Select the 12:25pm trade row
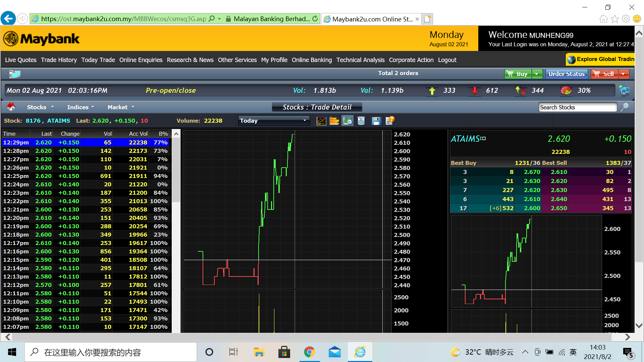 (86, 176)
